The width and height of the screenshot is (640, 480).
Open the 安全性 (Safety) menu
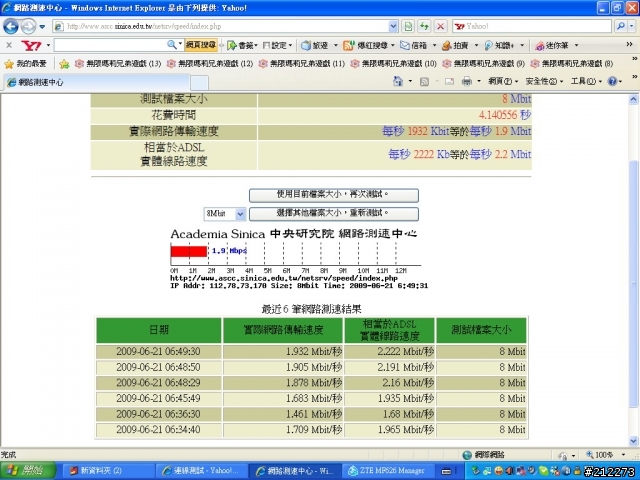coord(544,82)
